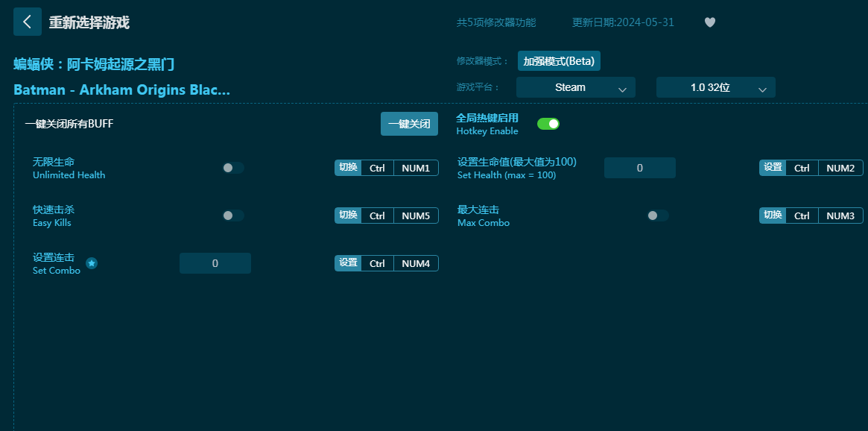
Task: Click the 一键关闭所有BUFF label
Action: 69,124
